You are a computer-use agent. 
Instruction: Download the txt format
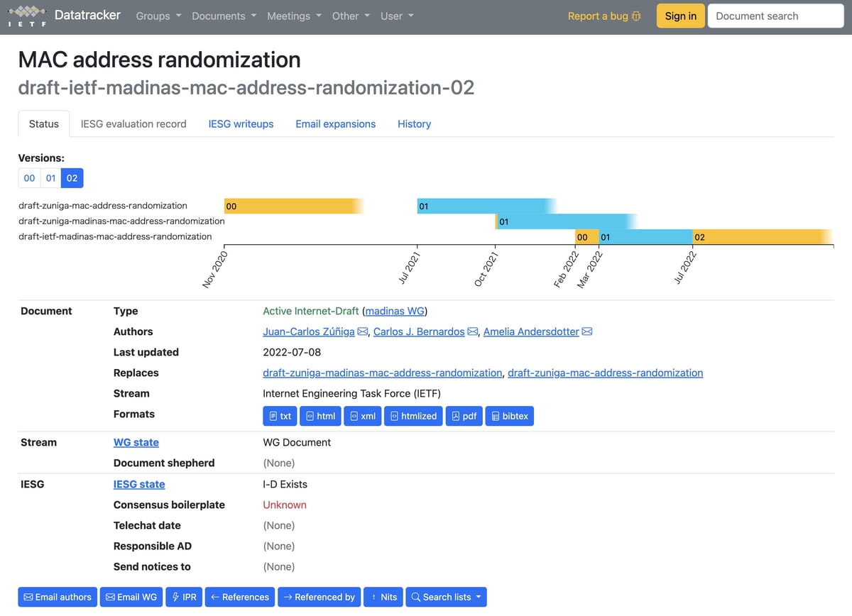tap(280, 416)
